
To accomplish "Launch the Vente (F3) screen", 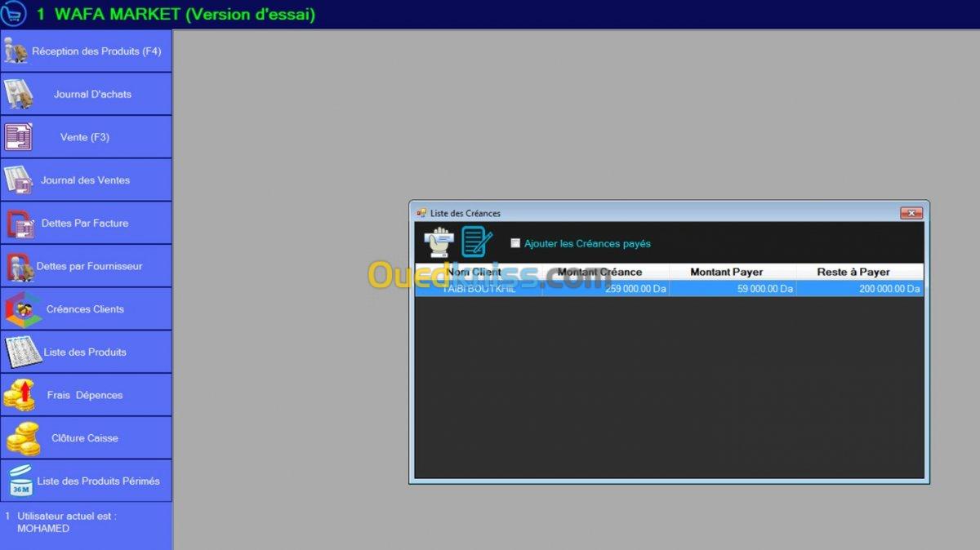I will coord(86,137).
